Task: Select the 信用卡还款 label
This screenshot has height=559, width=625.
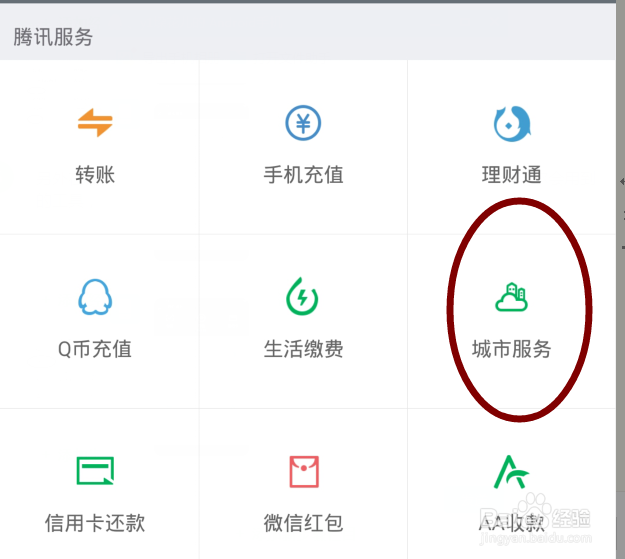Action: click(95, 523)
